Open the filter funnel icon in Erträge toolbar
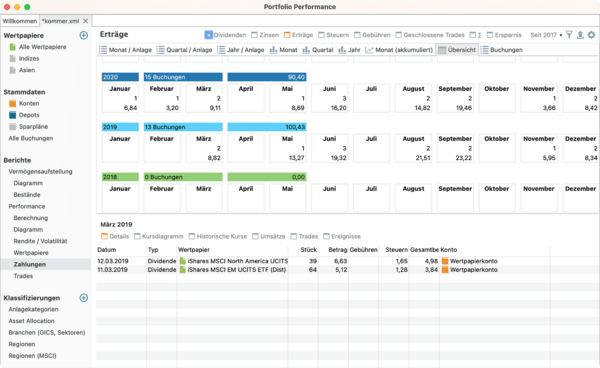Image resolution: width=600 pixels, height=368 pixels. click(569, 35)
